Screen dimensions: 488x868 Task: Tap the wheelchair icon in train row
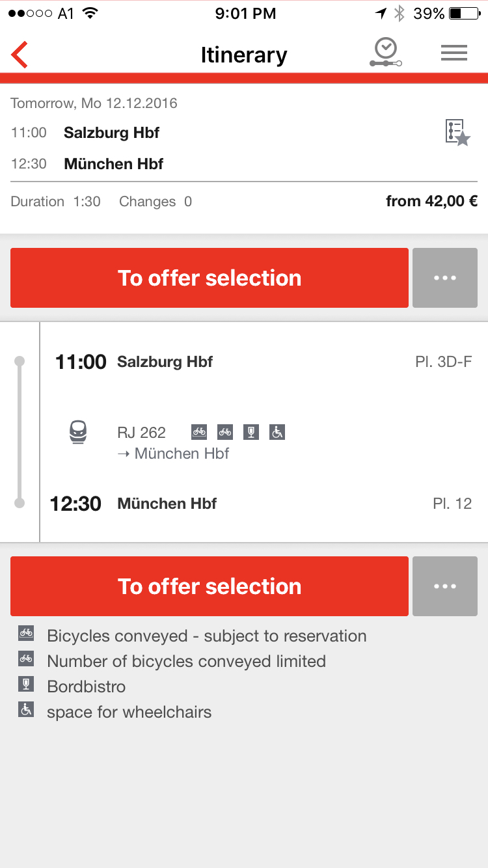click(x=277, y=431)
